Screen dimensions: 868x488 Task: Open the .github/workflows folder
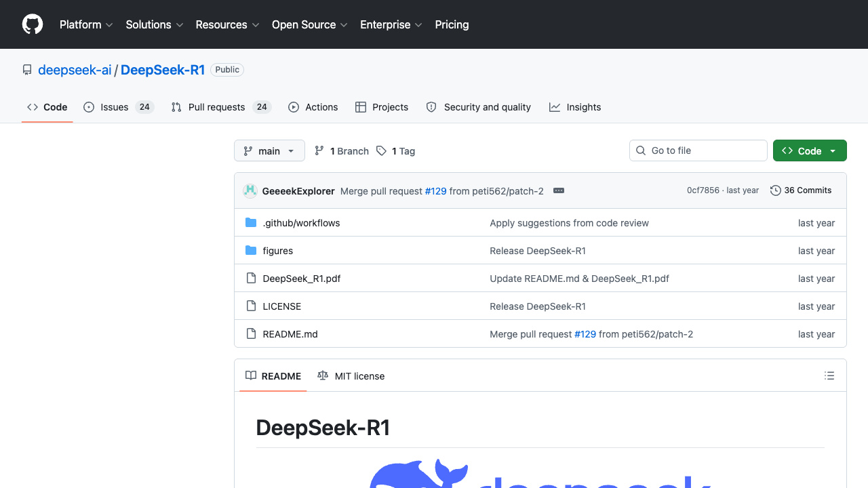tap(301, 223)
